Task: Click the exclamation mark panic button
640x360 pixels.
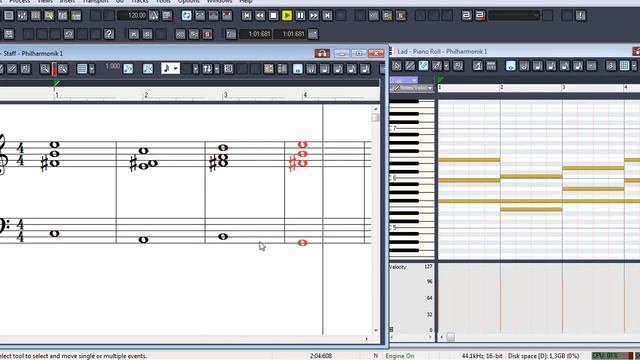Action: click(x=581, y=16)
